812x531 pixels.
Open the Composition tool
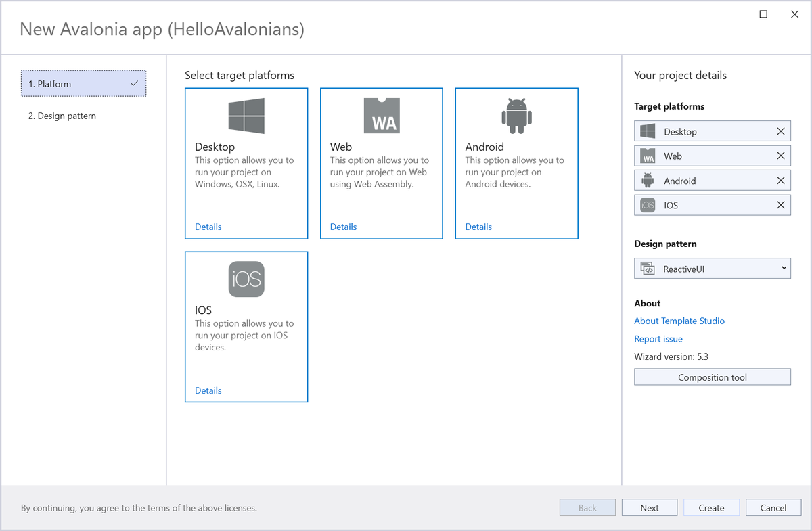tap(713, 377)
